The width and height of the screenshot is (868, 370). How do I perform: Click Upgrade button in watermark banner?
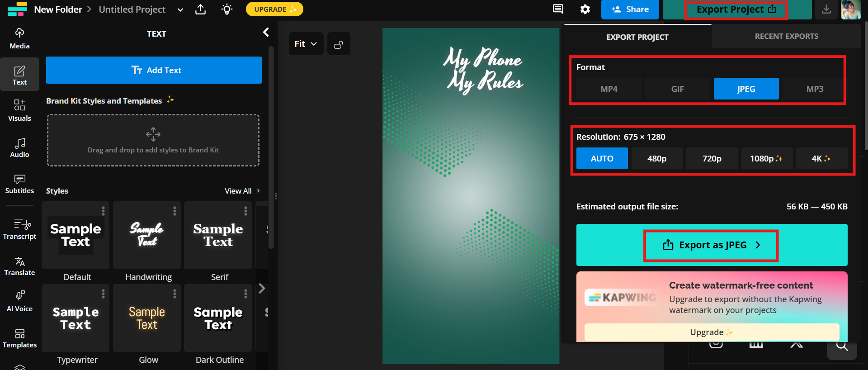[x=712, y=332]
